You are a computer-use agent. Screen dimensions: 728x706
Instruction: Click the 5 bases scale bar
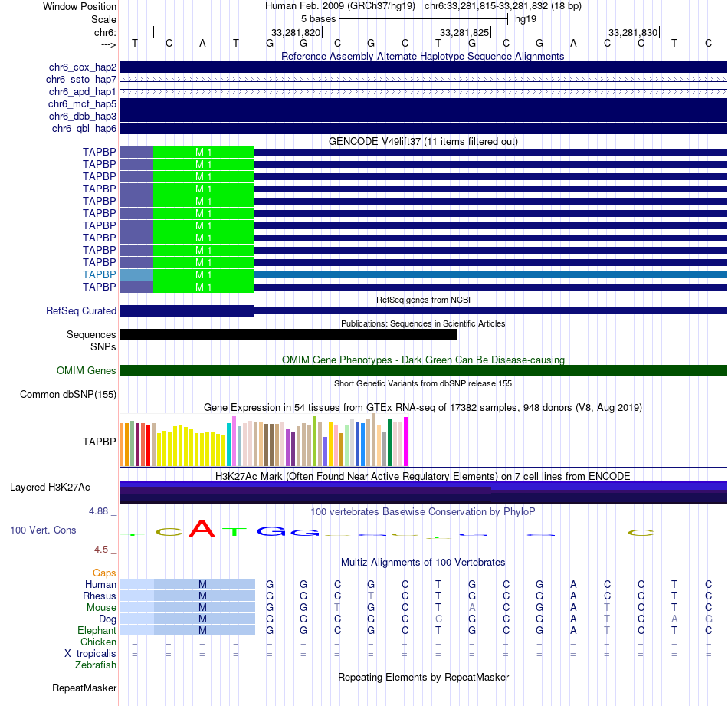(424, 19)
